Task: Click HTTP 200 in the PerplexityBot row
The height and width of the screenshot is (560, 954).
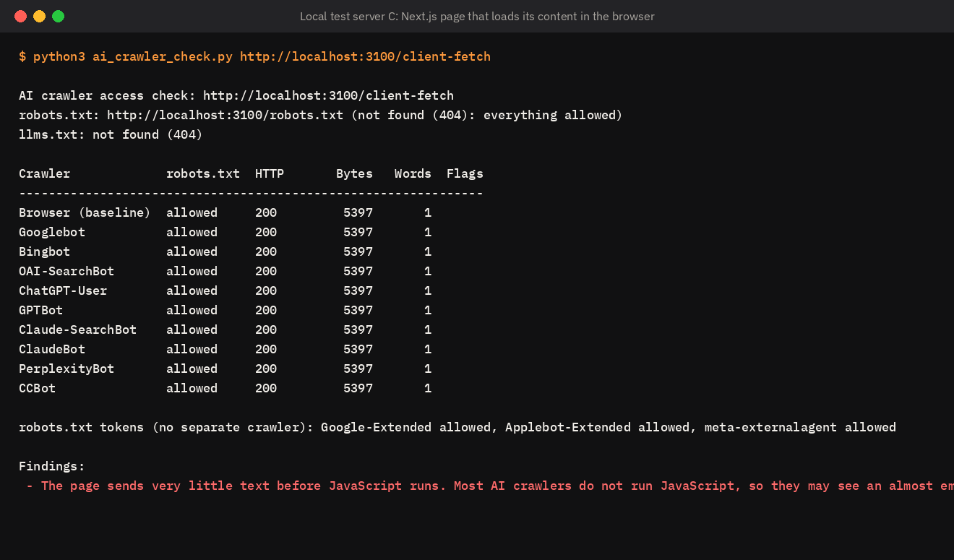Action: (266, 369)
